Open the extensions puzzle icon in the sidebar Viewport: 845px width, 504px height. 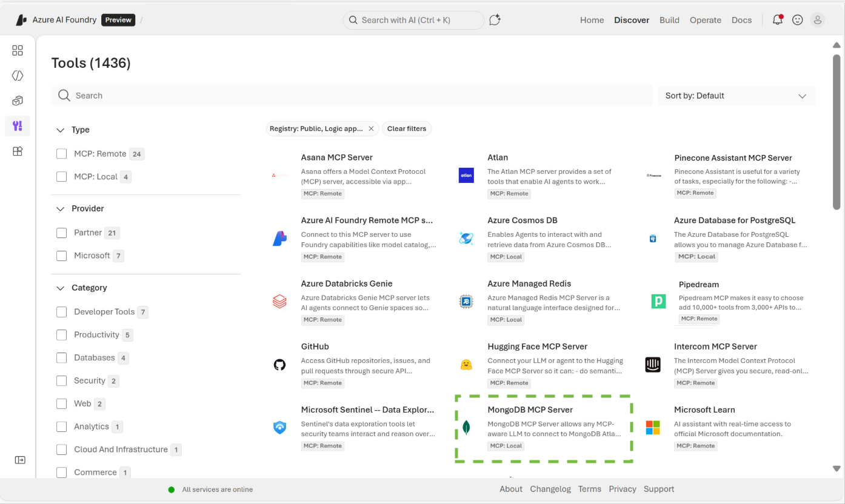tap(17, 151)
